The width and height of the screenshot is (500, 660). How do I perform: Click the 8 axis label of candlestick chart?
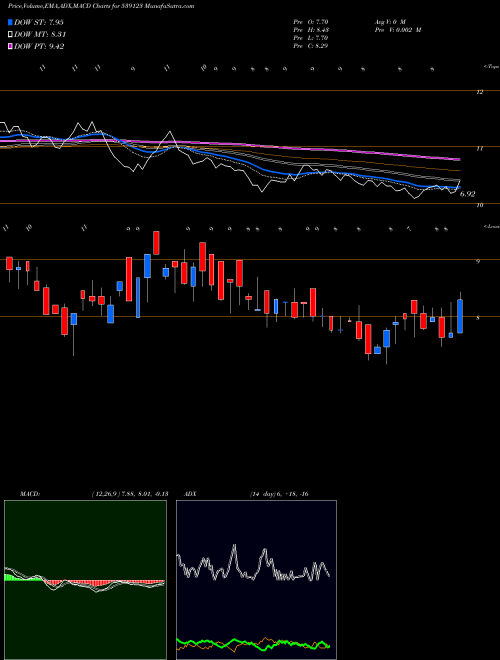click(478, 318)
